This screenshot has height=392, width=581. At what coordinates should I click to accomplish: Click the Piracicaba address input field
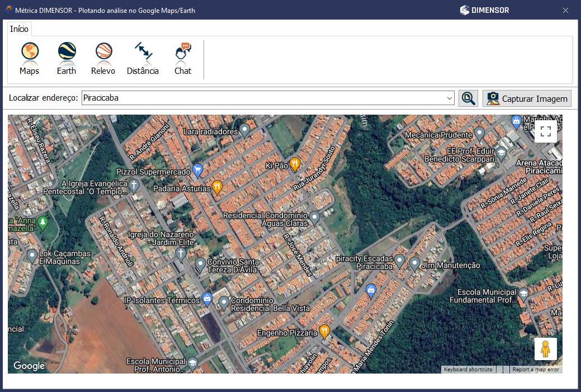263,98
